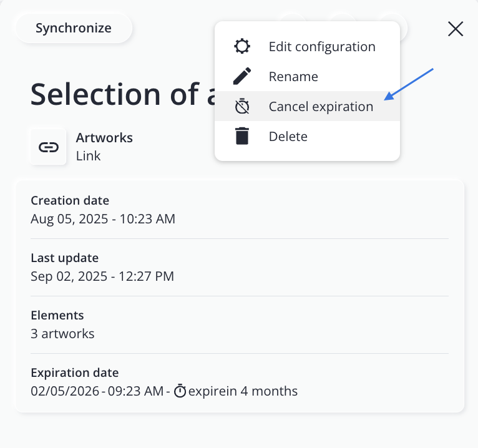Viewport: 478px width, 448px height.
Task: Click the Link subtitle under Artworks
Action: coord(88,155)
